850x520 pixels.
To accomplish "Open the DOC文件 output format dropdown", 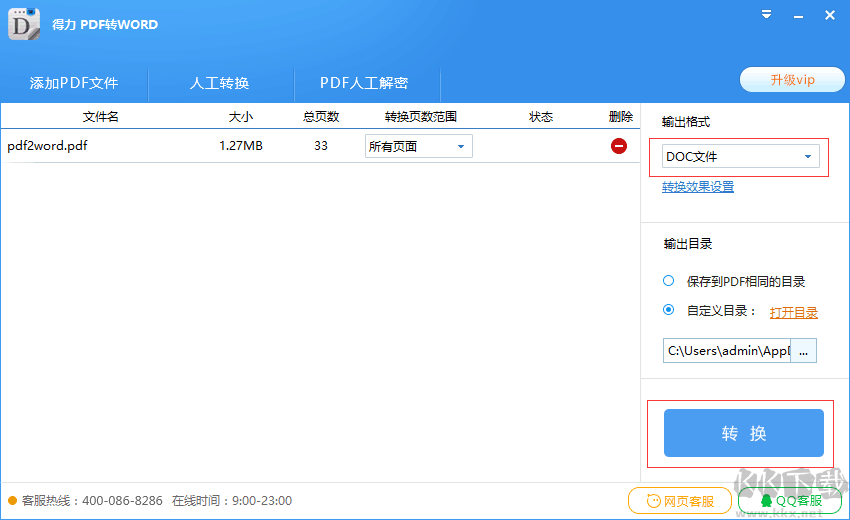I will coord(740,157).
